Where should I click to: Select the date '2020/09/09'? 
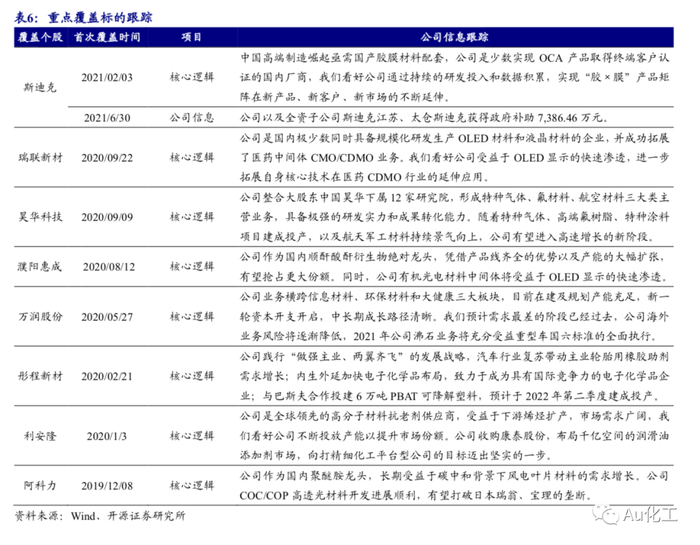tap(107, 217)
